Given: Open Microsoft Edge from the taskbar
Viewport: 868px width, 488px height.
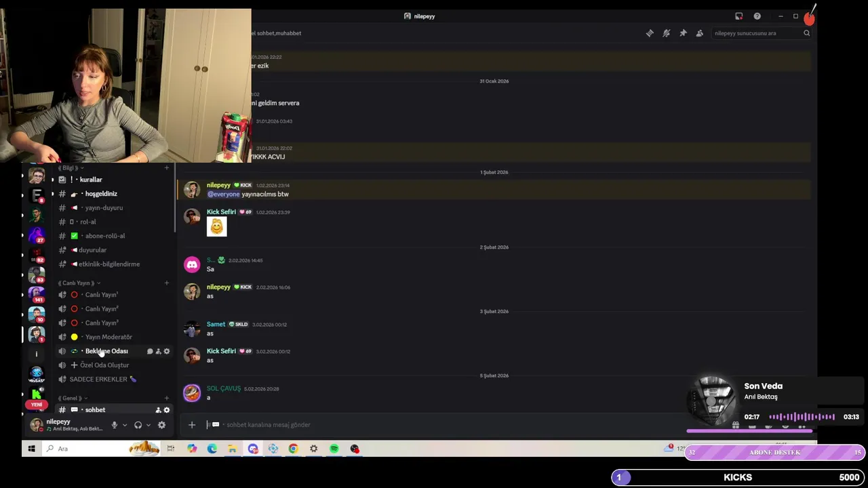Looking at the screenshot, I should [212, 449].
